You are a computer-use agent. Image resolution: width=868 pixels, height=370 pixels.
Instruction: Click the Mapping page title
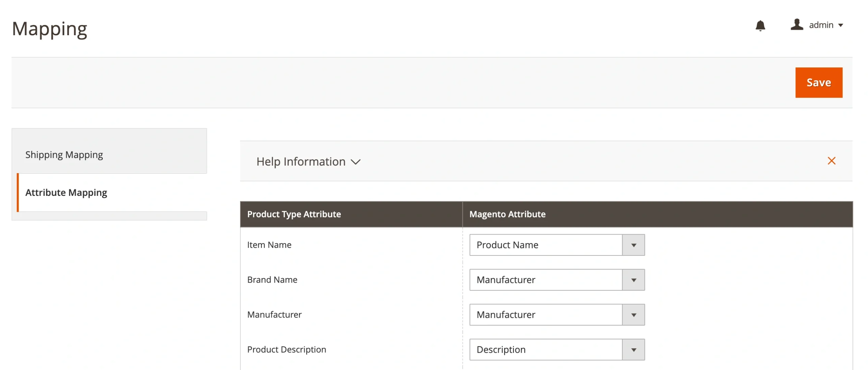50,29
